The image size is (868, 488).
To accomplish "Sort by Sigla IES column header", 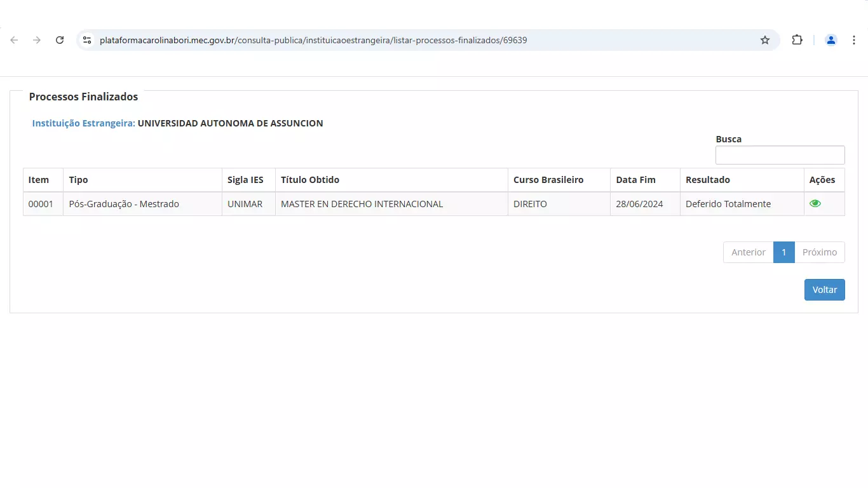I will coord(248,180).
